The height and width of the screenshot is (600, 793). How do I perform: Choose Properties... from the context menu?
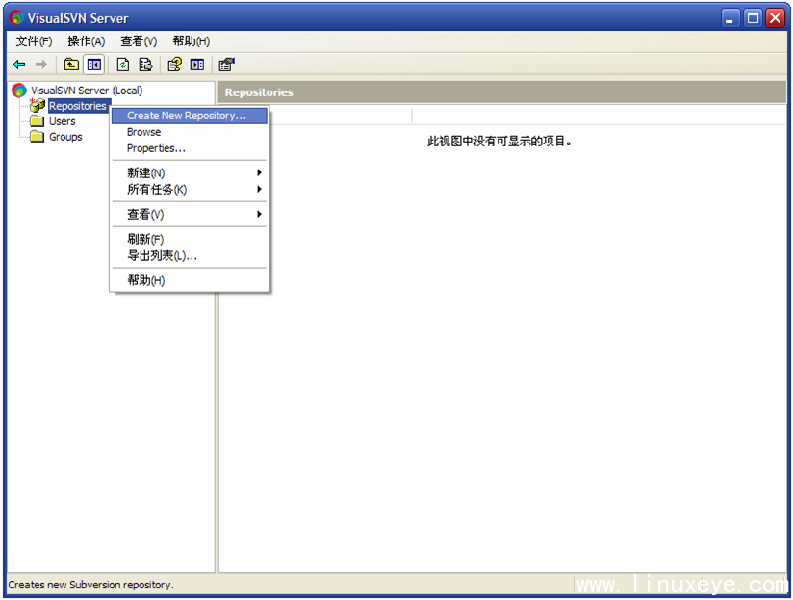point(190,148)
